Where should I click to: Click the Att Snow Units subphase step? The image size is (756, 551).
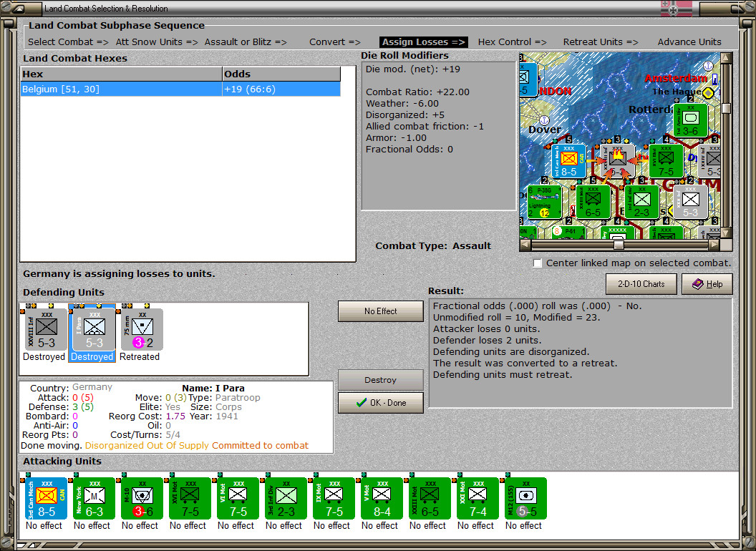tap(157, 42)
